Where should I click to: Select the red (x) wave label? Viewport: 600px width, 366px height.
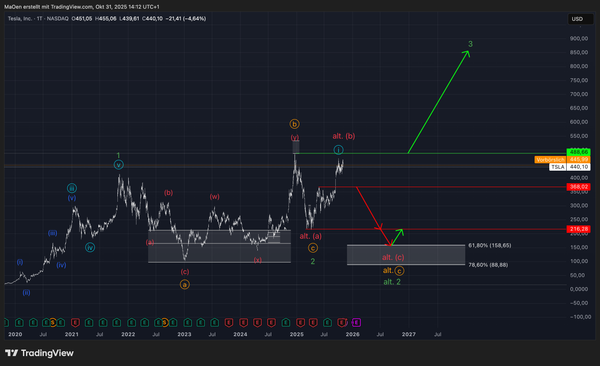[258, 260]
